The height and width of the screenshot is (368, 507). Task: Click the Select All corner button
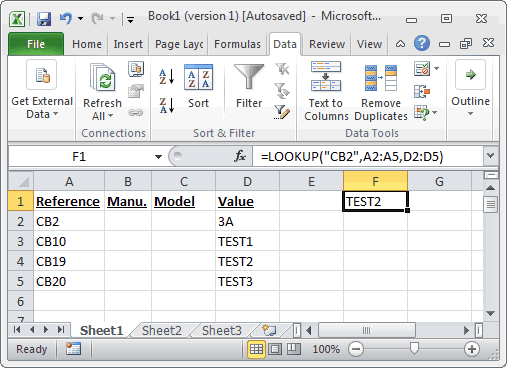click(x=21, y=181)
